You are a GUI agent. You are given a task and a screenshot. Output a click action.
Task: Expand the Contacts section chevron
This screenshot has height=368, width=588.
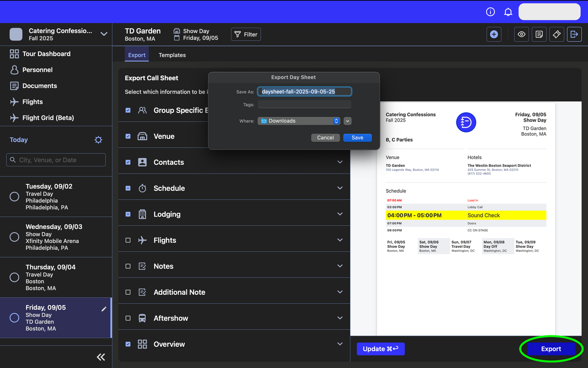coord(340,162)
